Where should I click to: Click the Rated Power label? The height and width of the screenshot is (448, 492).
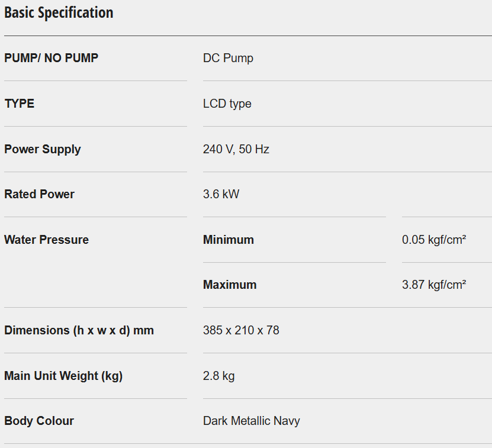tap(40, 194)
